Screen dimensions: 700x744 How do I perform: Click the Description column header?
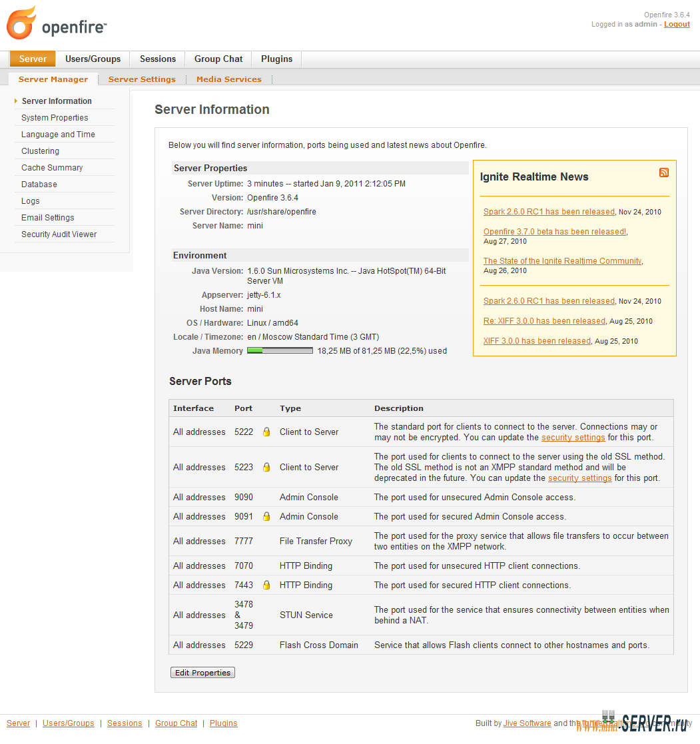click(x=399, y=408)
